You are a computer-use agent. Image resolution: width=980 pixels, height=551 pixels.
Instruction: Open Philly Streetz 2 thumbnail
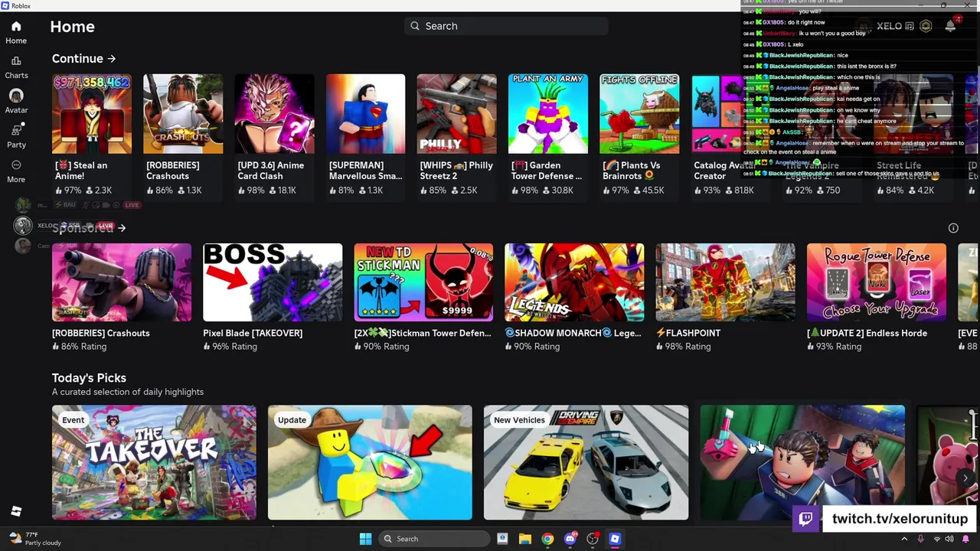457,113
